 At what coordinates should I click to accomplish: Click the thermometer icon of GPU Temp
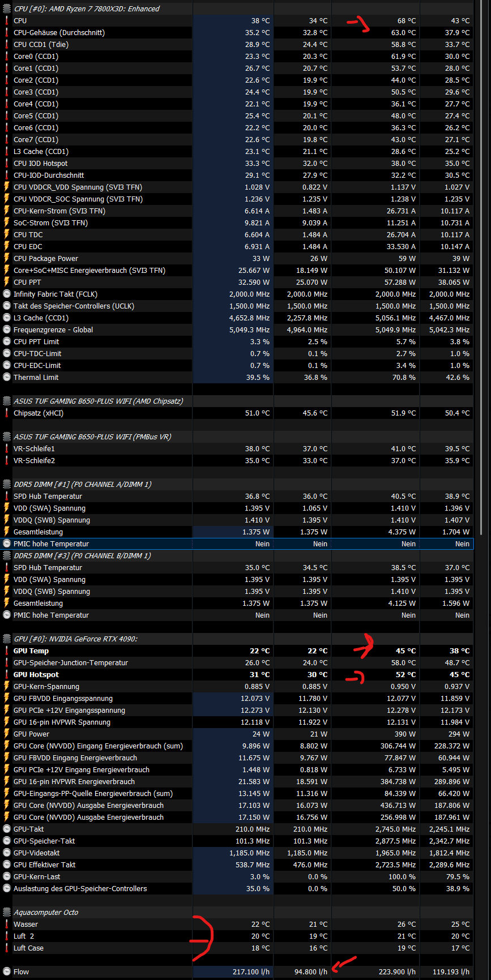pyautogui.click(x=7, y=651)
